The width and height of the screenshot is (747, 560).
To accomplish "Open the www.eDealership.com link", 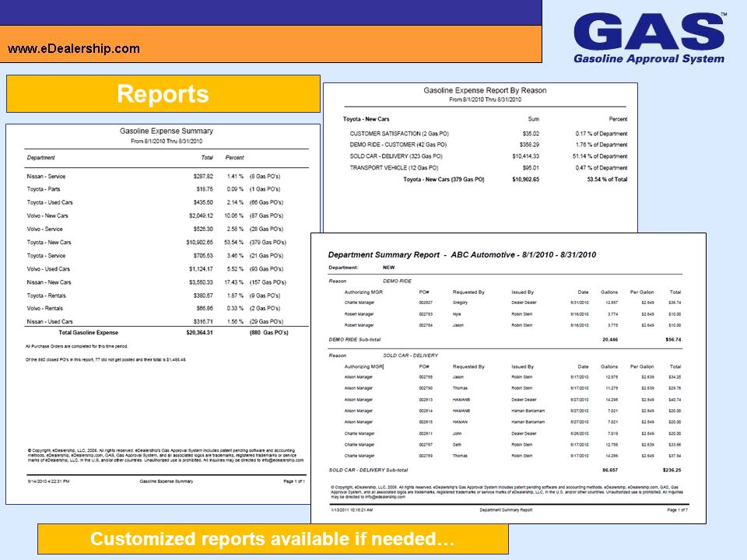I will pyautogui.click(x=74, y=48).
